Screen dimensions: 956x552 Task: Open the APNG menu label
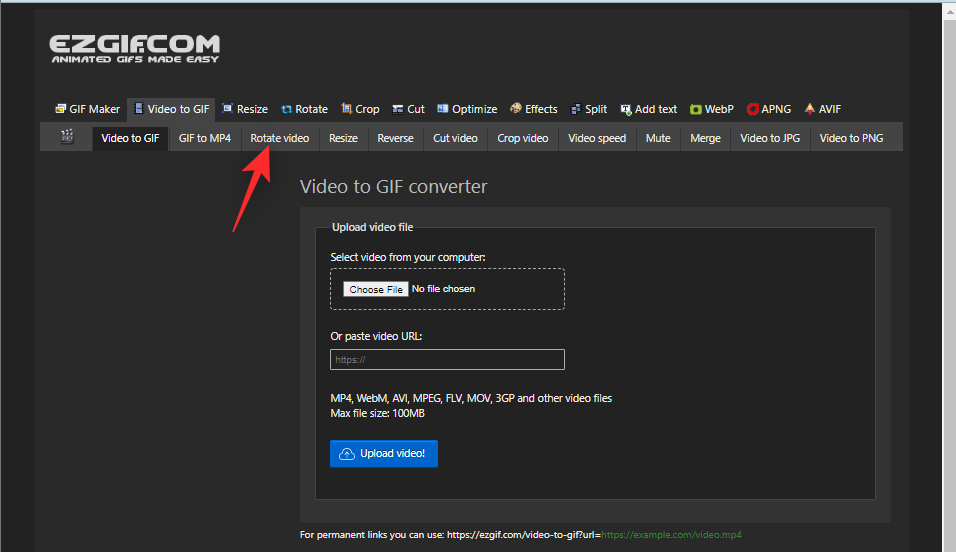coord(776,109)
